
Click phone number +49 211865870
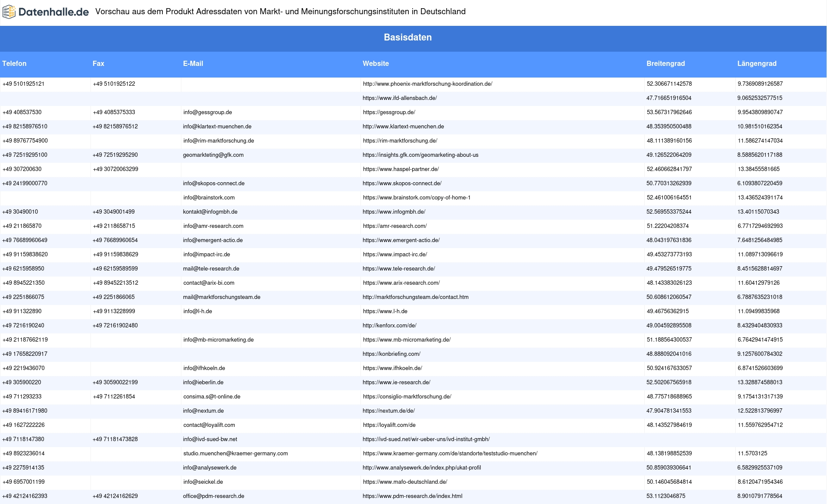[22, 226]
